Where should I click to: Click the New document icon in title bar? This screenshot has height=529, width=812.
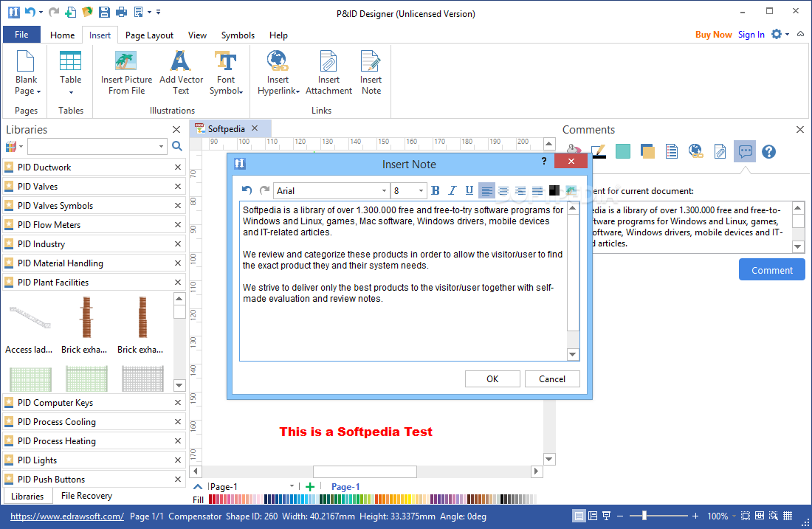[70, 11]
